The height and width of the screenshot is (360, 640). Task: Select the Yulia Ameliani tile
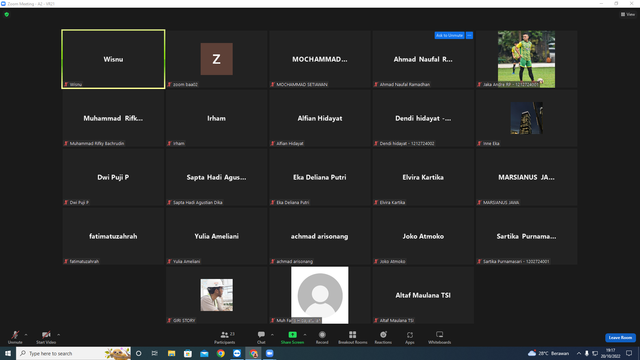coord(217,236)
